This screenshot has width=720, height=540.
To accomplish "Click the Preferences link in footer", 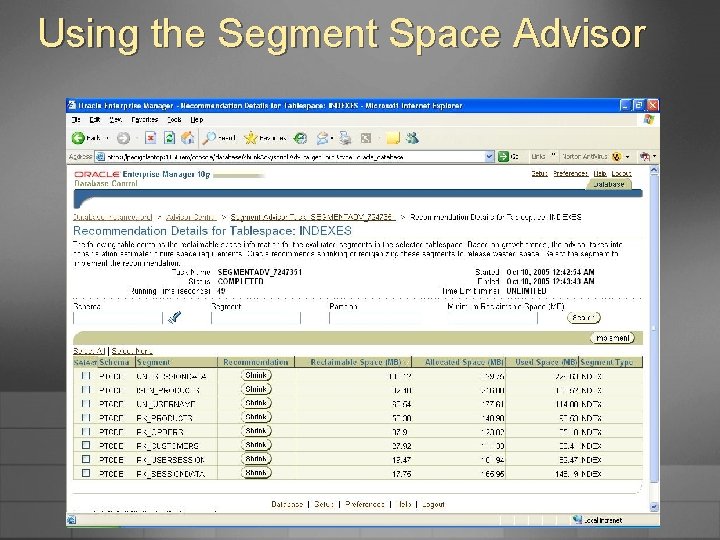I will click(x=365, y=504).
